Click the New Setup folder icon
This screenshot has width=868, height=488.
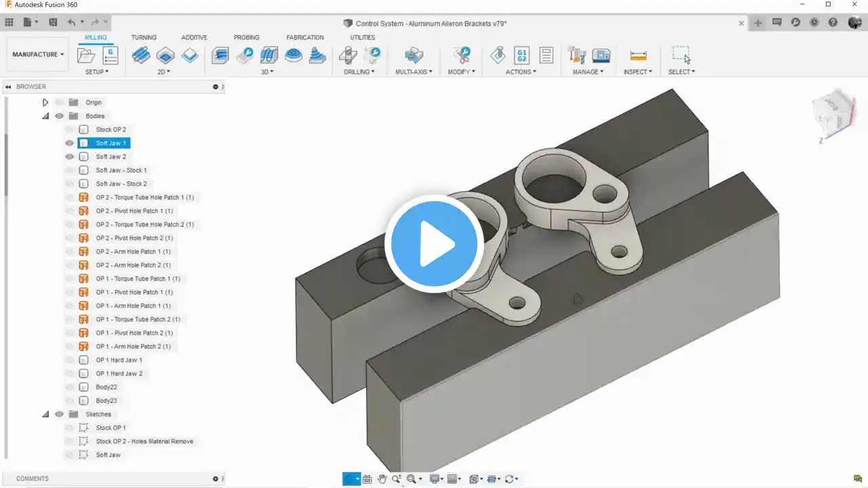[x=86, y=55]
